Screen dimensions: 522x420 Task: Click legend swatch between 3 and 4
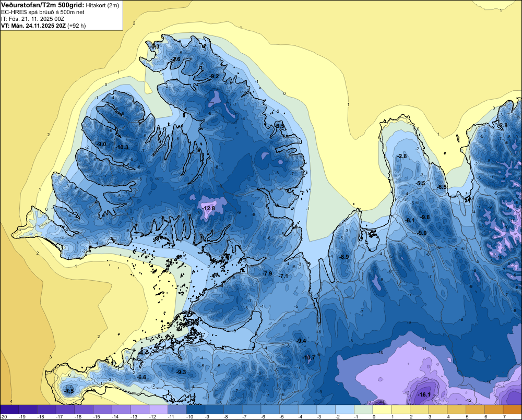tap(438, 410)
